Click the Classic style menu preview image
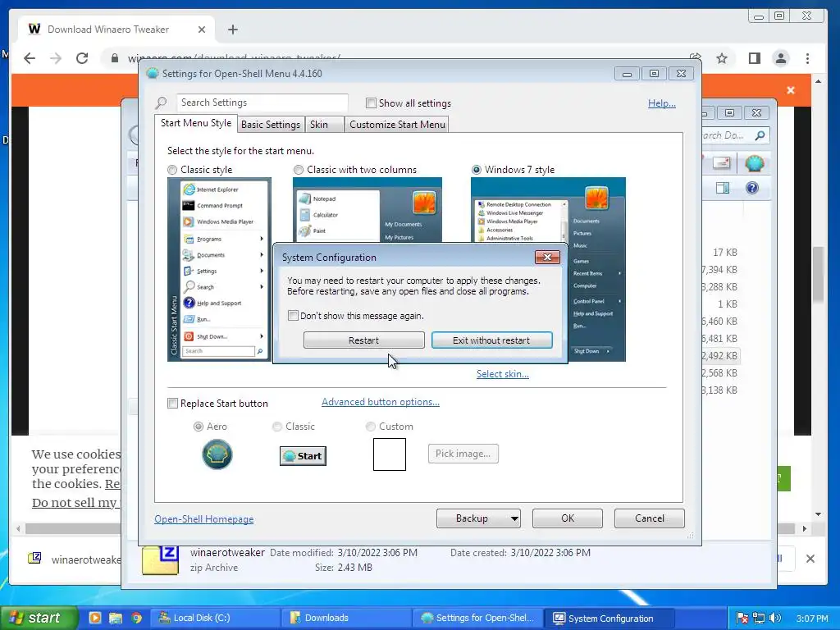Image resolution: width=840 pixels, height=630 pixels. [219, 269]
